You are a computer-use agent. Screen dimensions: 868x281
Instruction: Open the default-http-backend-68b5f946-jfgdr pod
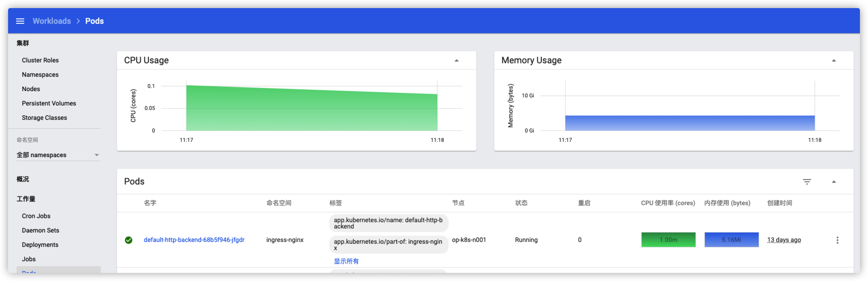pyautogui.click(x=194, y=240)
